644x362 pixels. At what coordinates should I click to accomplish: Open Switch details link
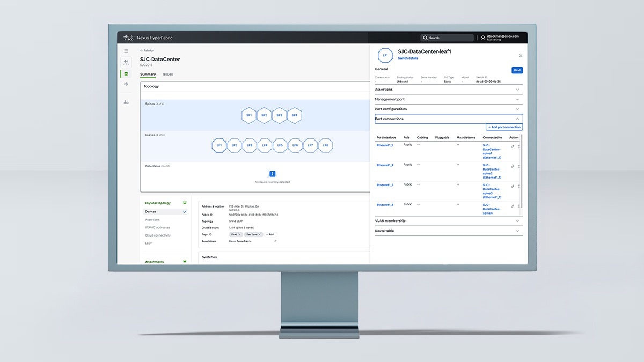(x=408, y=58)
